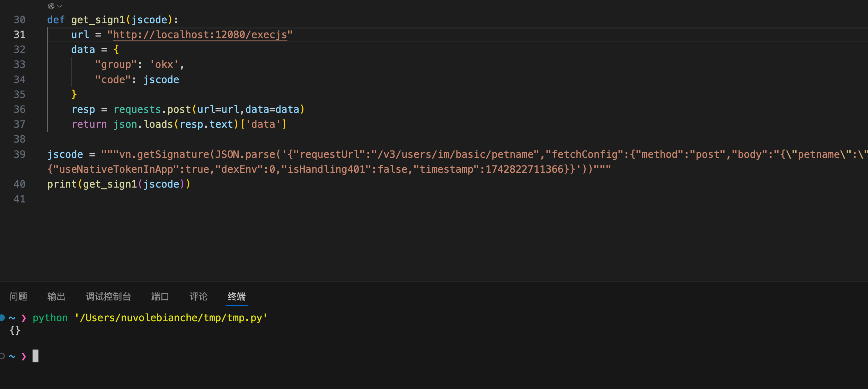
Task: Select the 终端 (Terminal) tab
Action: tap(237, 297)
